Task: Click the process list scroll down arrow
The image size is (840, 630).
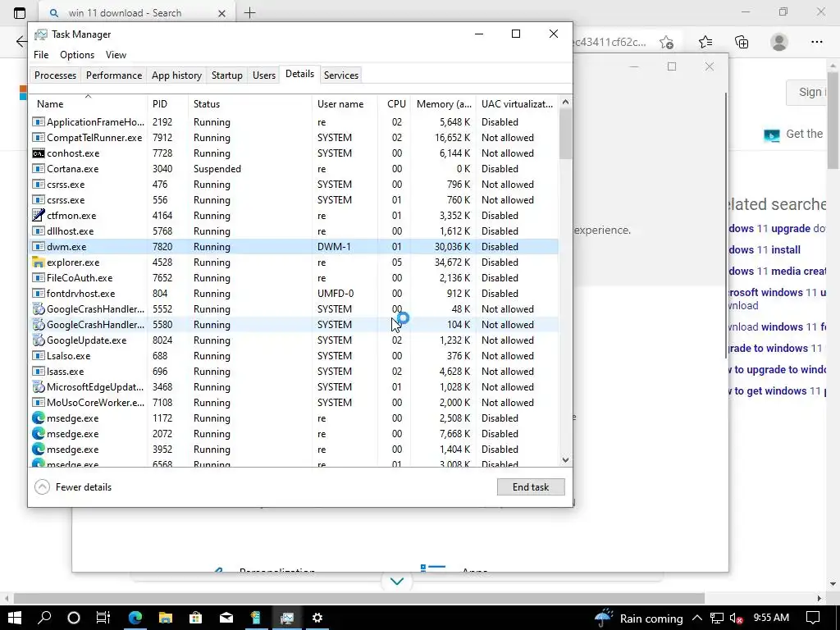Action: click(x=565, y=460)
